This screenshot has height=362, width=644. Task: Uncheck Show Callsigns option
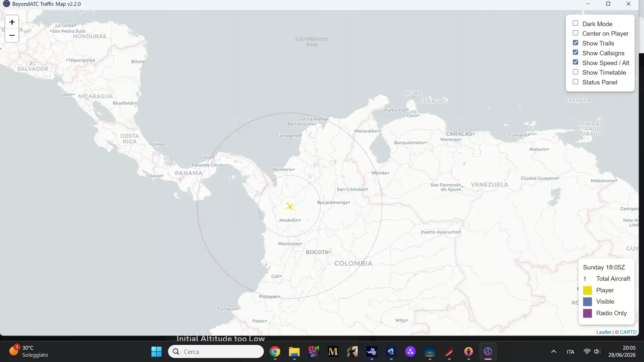tap(575, 53)
